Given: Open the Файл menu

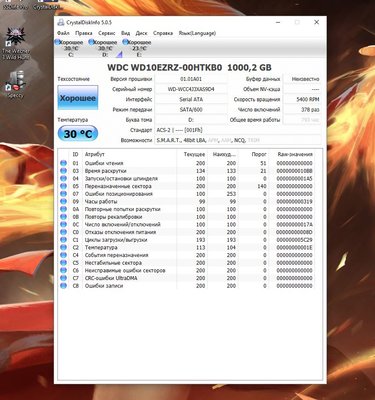Looking at the screenshot, I should (x=63, y=33).
